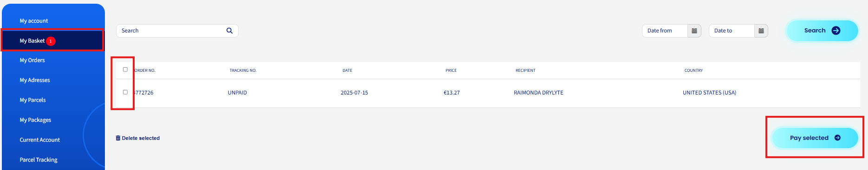Tick the select-all checkbox in table header
The height and width of the screenshot is (170, 868).
pos(125,69)
